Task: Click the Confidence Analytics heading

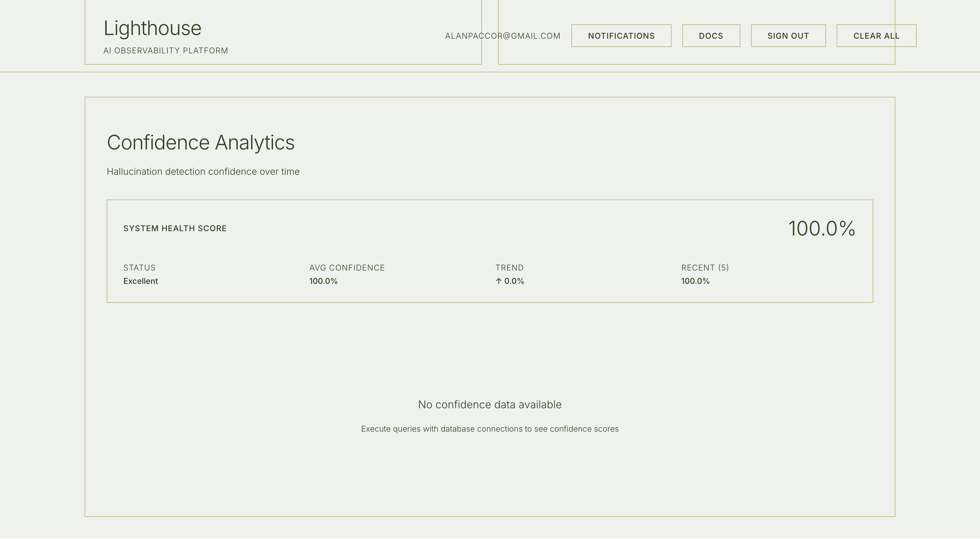Action: 200,142
